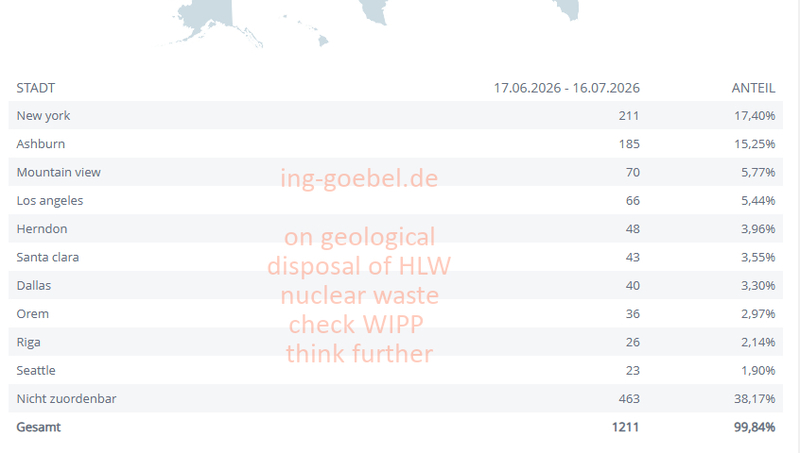Select the Orem city entry
The width and height of the screenshot is (800, 453).
395,314
